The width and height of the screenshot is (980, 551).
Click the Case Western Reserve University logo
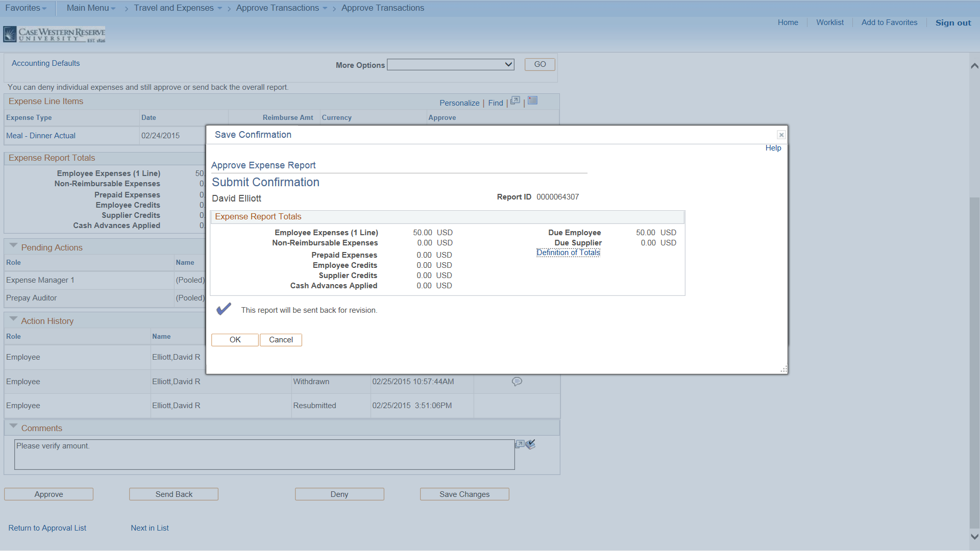54,34
